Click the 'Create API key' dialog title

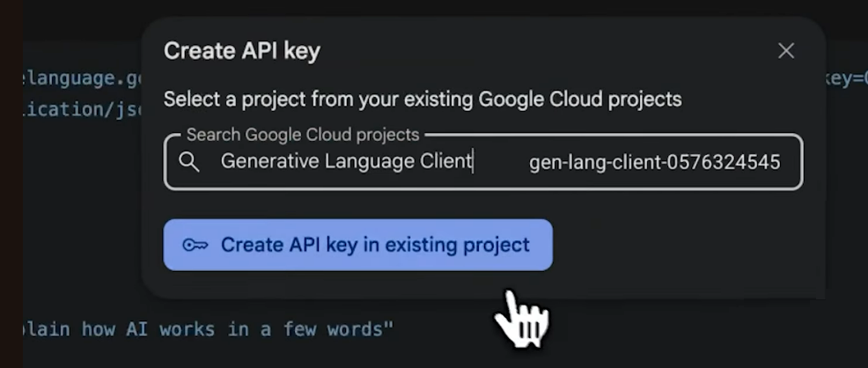click(242, 51)
